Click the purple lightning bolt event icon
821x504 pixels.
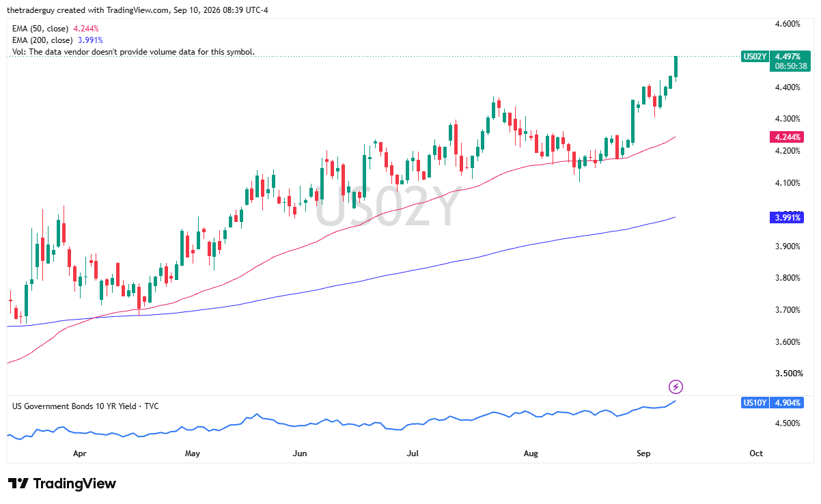[x=676, y=387]
